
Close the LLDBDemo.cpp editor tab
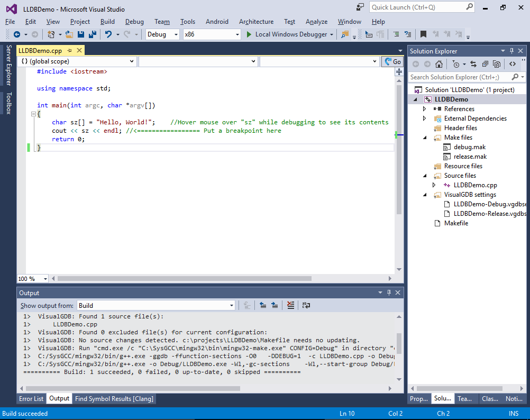click(79, 50)
